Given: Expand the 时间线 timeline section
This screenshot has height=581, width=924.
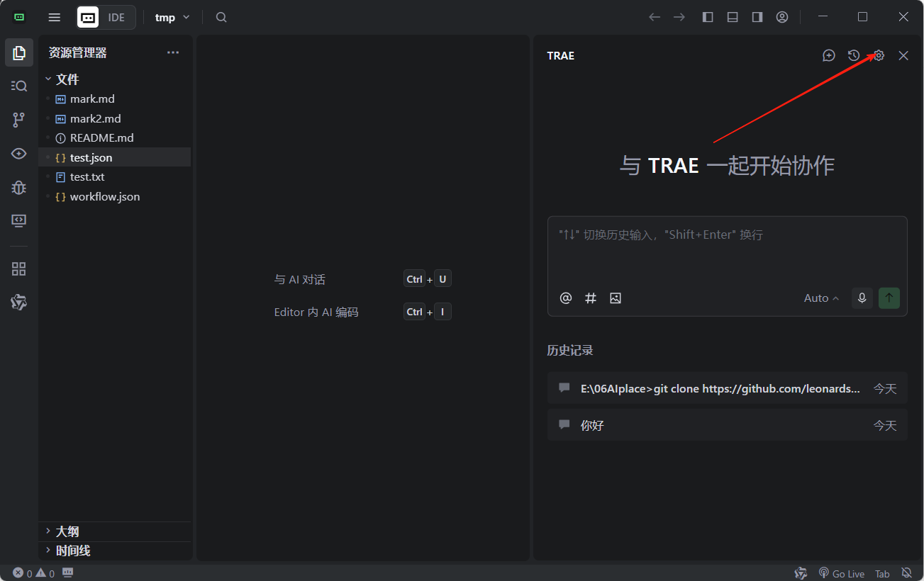Looking at the screenshot, I should pos(115,551).
